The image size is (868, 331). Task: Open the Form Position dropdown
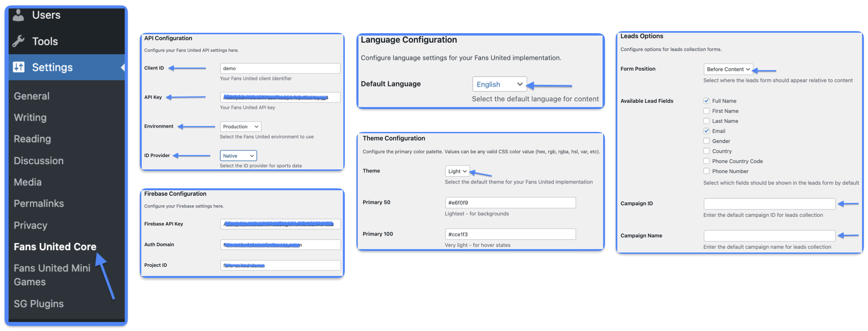tap(728, 69)
